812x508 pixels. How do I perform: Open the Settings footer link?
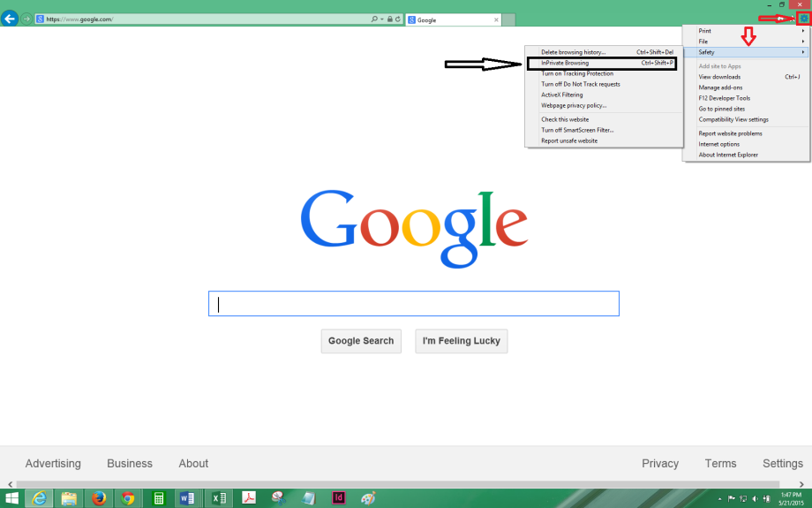click(783, 464)
